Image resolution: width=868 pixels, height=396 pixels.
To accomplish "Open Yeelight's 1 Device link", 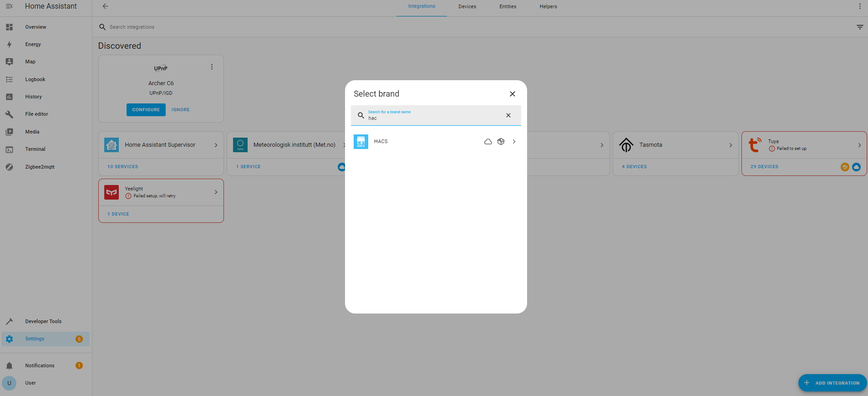I will [x=118, y=214].
